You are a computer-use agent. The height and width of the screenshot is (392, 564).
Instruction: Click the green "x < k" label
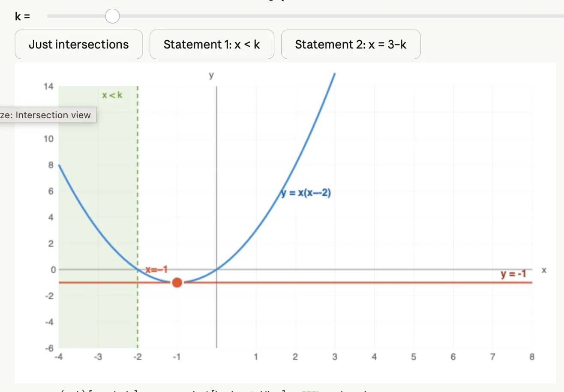pyautogui.click(x=112, y=95)
